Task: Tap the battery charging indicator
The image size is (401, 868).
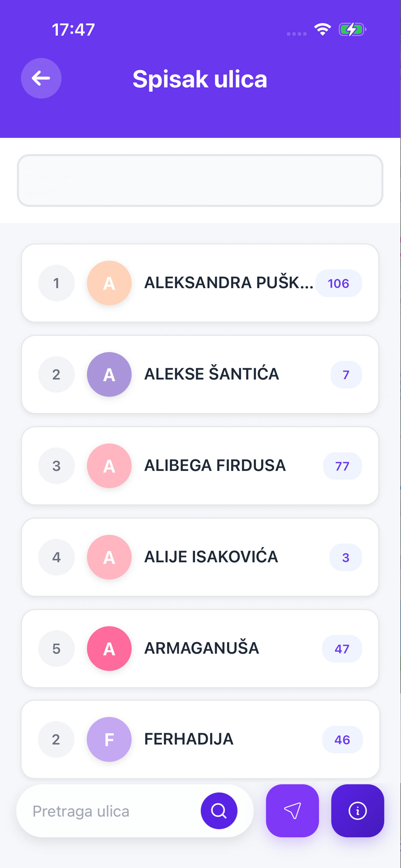Action: (352, 29)
